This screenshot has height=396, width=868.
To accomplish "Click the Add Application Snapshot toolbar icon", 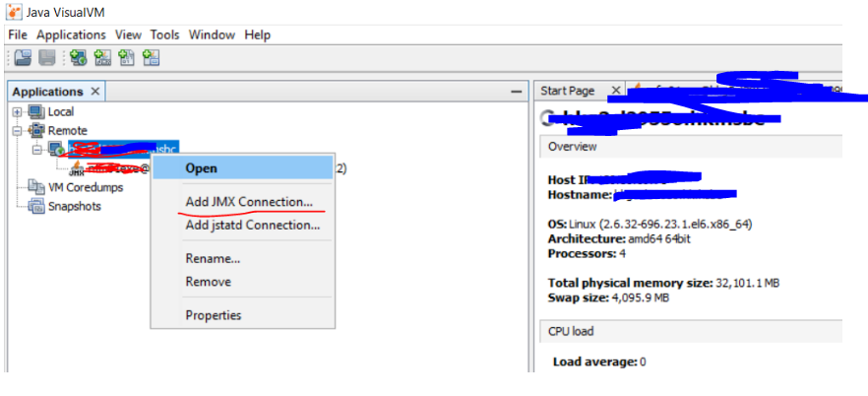I will tap(152, 57).
